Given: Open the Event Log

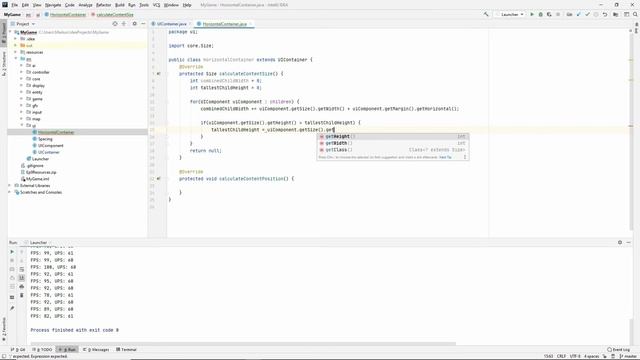Looking at the screenshot, I should (x=618, y=349).
